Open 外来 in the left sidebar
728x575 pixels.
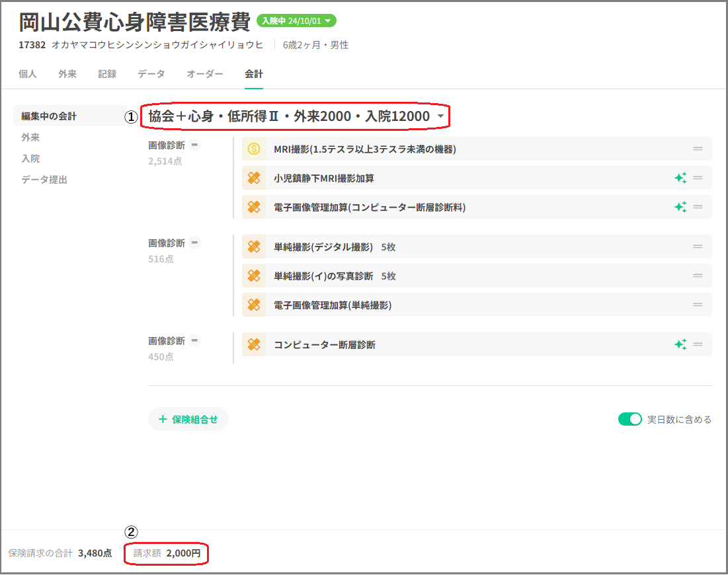click(x=30, y=137)
